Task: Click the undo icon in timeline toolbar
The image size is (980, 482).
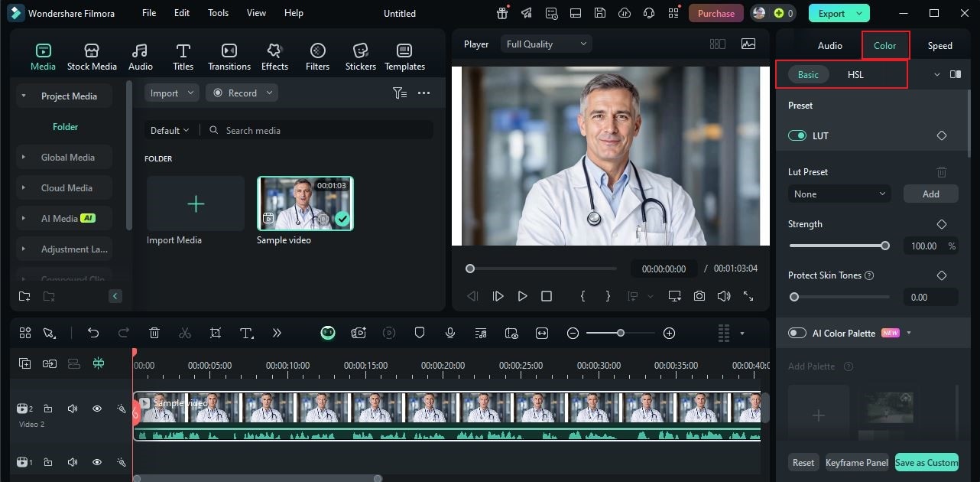Action: [x=93, y=333]
